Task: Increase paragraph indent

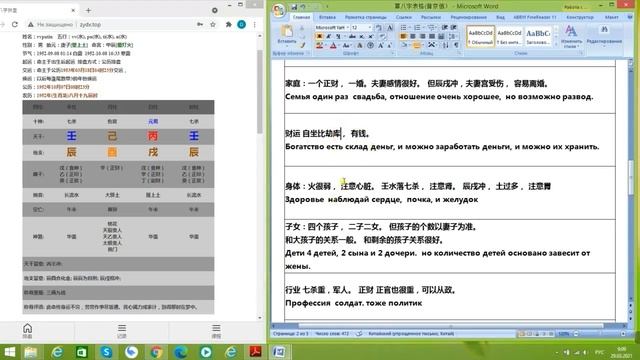Action: pos(453,27)
